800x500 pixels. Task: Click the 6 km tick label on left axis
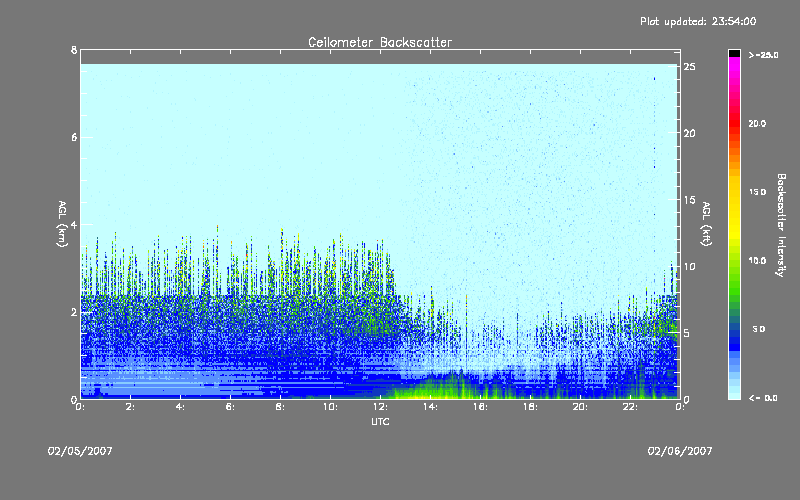click(x=74, y=137)
